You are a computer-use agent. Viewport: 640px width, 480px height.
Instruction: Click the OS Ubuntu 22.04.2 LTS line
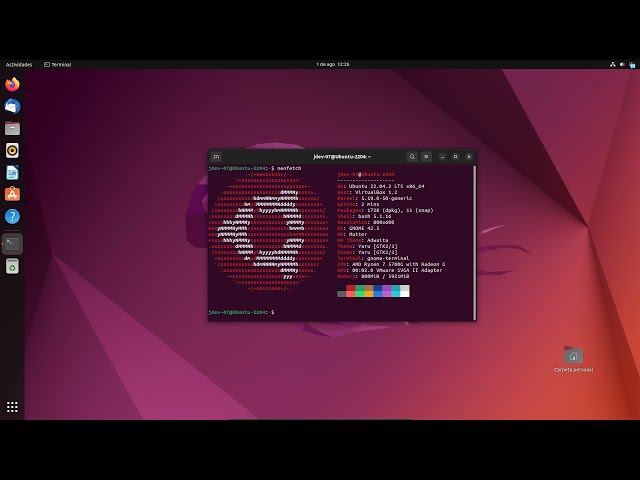pyautogui.click(x=380, y=186)
